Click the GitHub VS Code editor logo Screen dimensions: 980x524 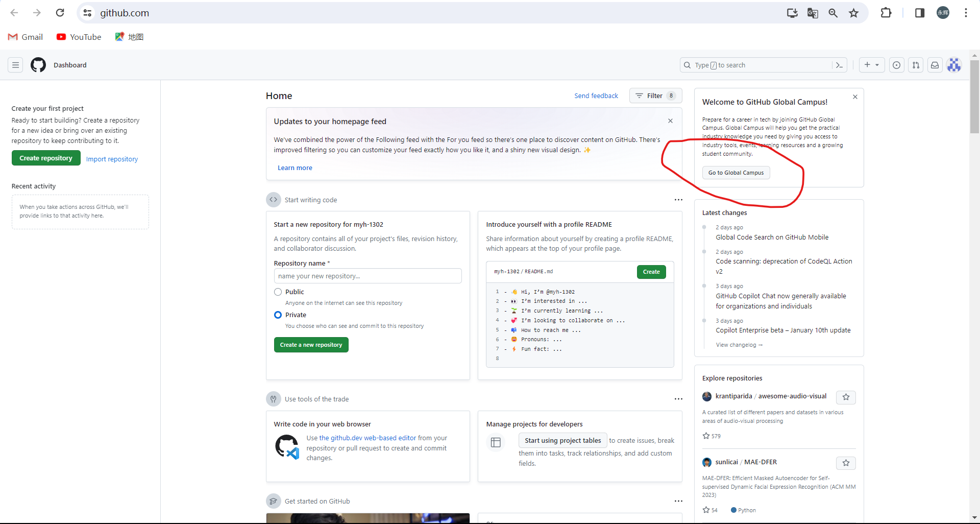tap(287, 447)
